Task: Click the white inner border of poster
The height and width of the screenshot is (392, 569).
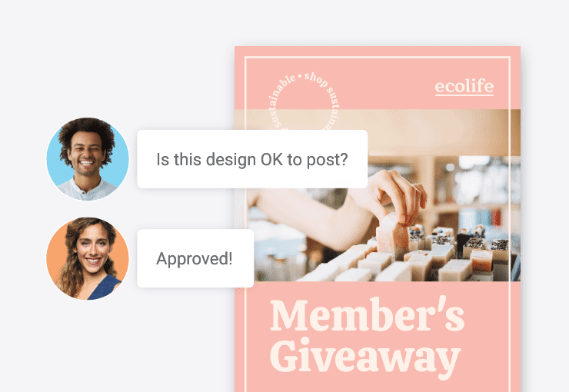Action: click(x=378, y=58)
